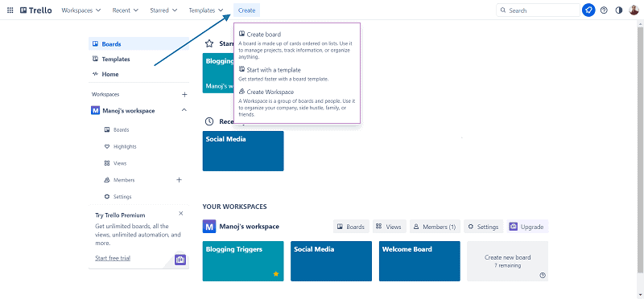This screenshot has width=644, height=299.
Task: Select Templates in the left sidebar
Action: click(x=138, y=59)
